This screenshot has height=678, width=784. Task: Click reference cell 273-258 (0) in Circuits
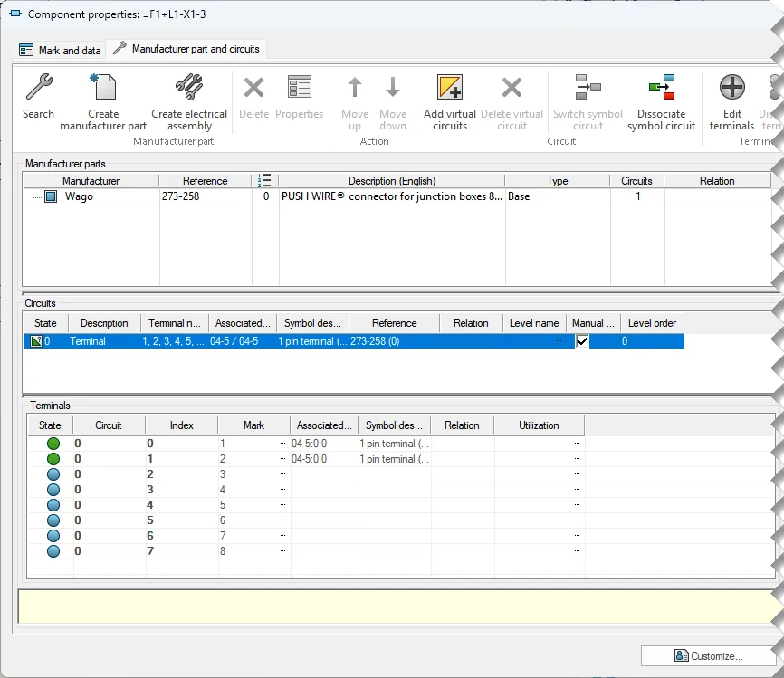tap(375, 341)
